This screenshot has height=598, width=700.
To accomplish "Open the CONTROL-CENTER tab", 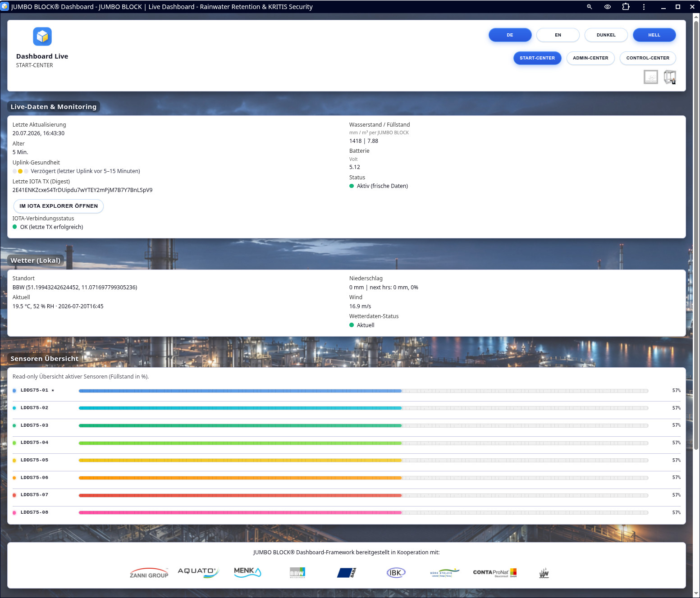I will pyautogui.click(x=648, y=58).
